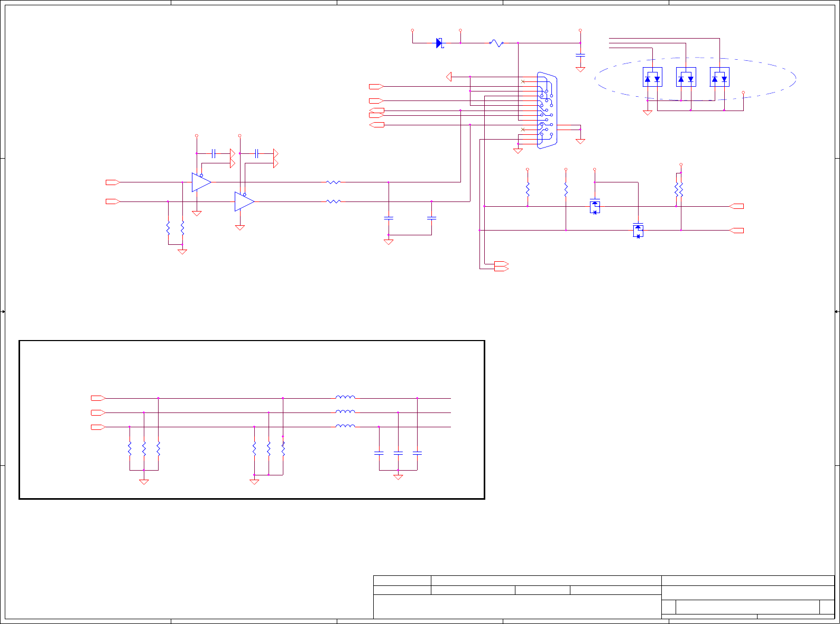Screen dimensions: 840x624
Task: Select the input port feeding the lower buffer
Action: coord(113,201)
